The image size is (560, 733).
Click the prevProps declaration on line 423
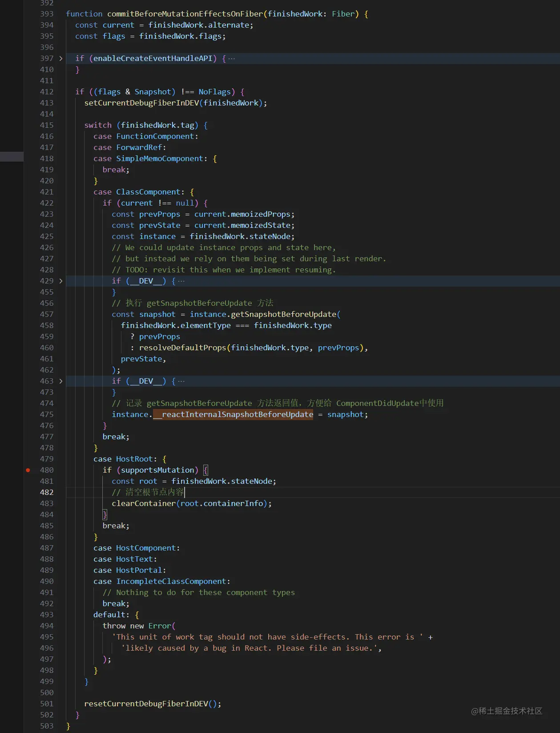[x=160, y=214]
